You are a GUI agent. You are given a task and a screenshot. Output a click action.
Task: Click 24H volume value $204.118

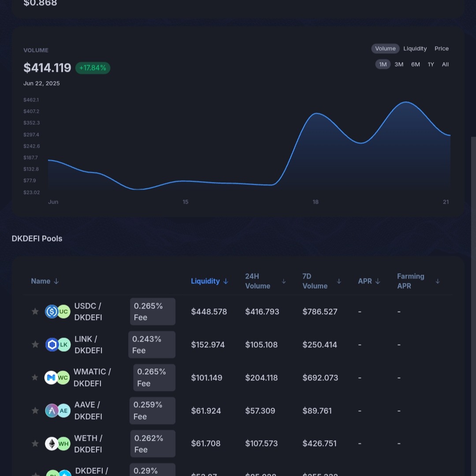[261, 377]
